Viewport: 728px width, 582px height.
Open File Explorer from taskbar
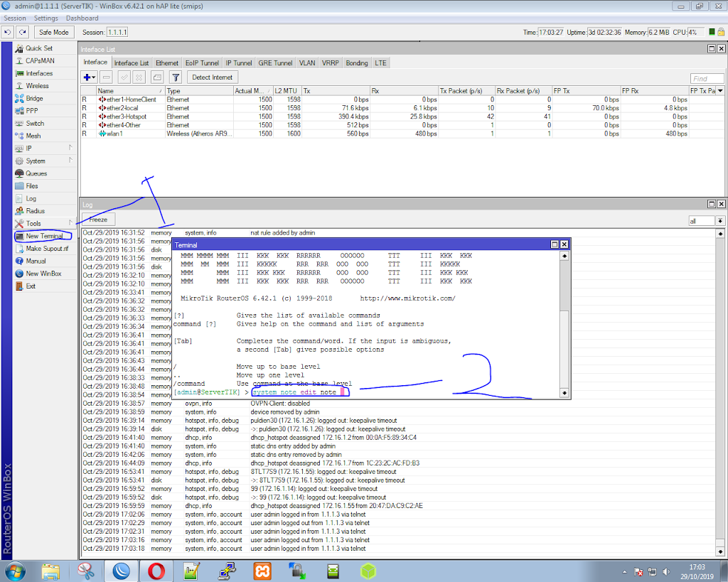pos(50,571)
